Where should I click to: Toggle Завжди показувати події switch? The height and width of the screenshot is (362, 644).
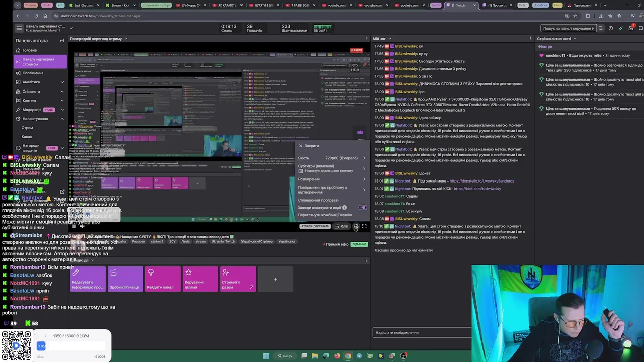point(362,207)
